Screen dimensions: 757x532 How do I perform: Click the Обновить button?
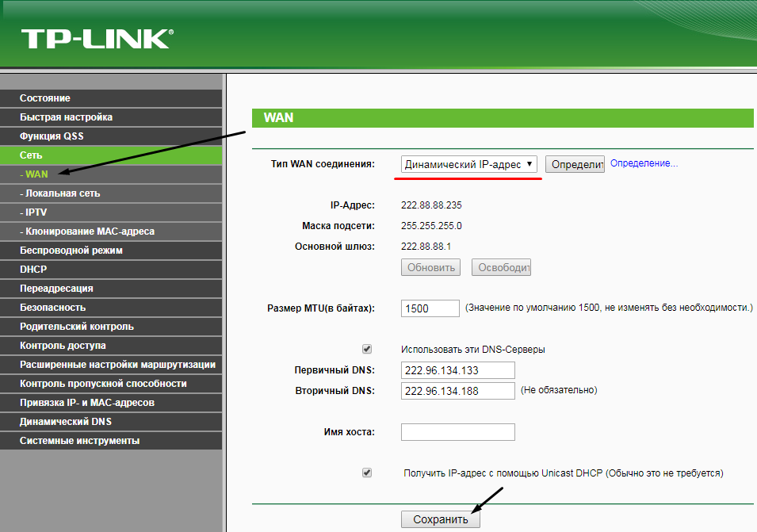click(430, 267)
